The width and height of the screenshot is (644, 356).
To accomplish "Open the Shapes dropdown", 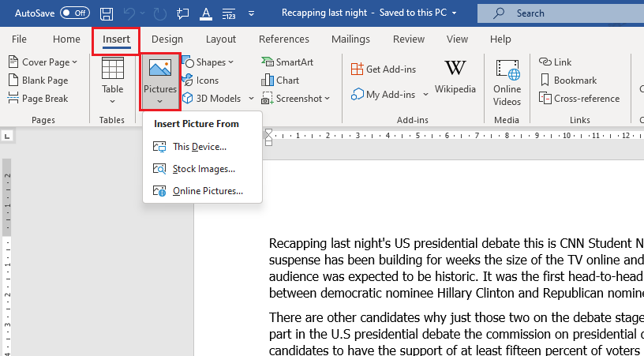I will (x=208, y=62).
